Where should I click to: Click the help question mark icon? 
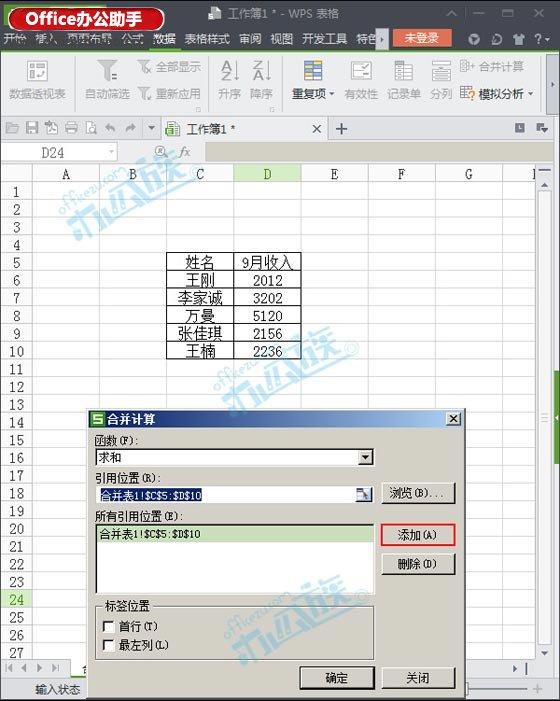coord(539,39)
